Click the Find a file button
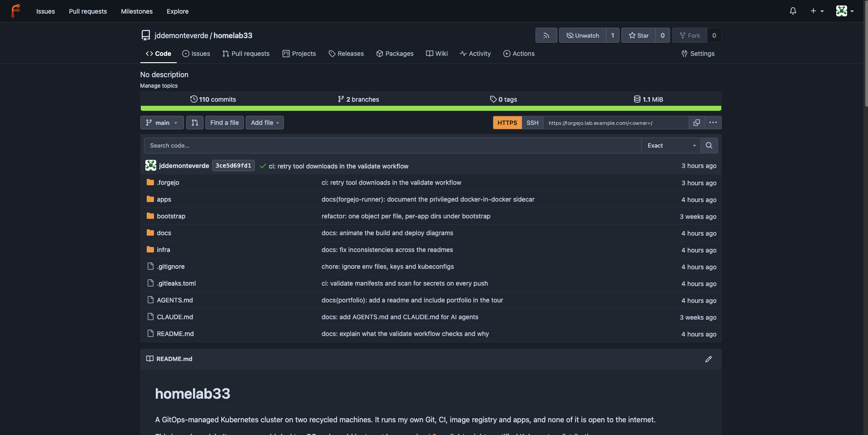Viewport: 868px width, 435px height. pos(224,123)
